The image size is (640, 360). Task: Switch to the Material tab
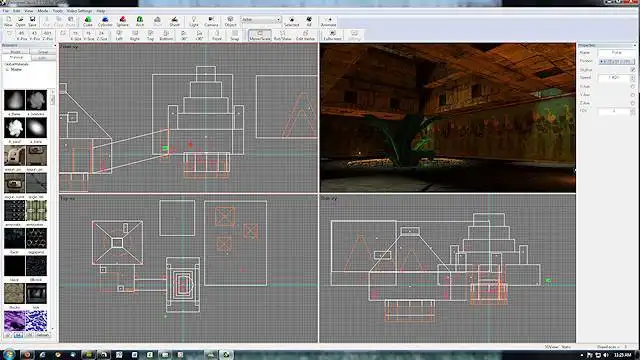coord(16,58)
